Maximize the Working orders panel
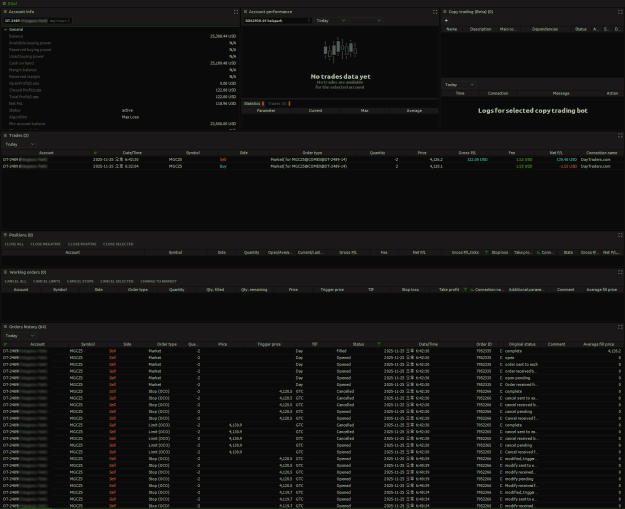 pyautogui.click(x=620, y=272)
